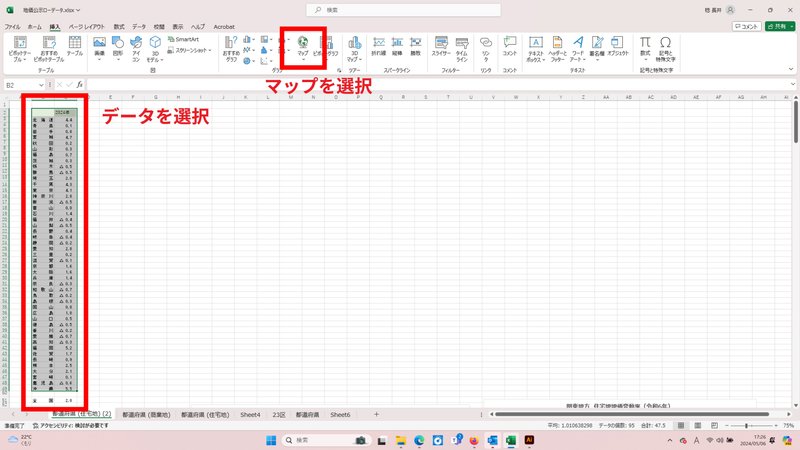Insert a PivotTable from the ribbon
This screenshot has width=800, height=450.
coord(20,49)
